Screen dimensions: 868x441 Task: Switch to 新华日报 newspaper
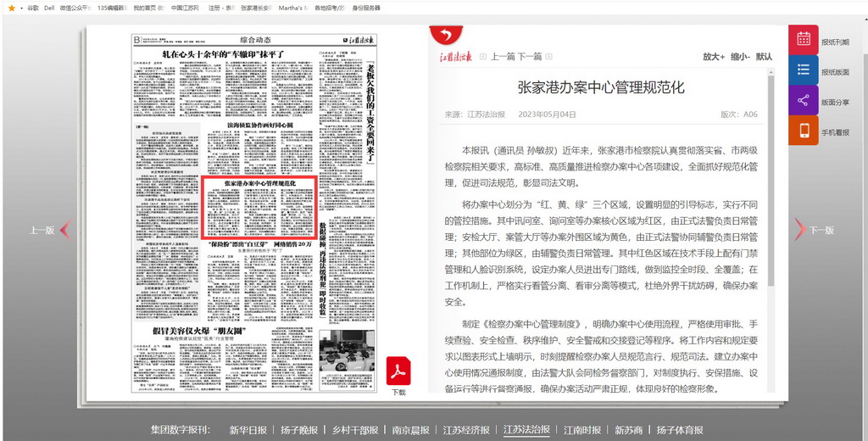(248, 430)
